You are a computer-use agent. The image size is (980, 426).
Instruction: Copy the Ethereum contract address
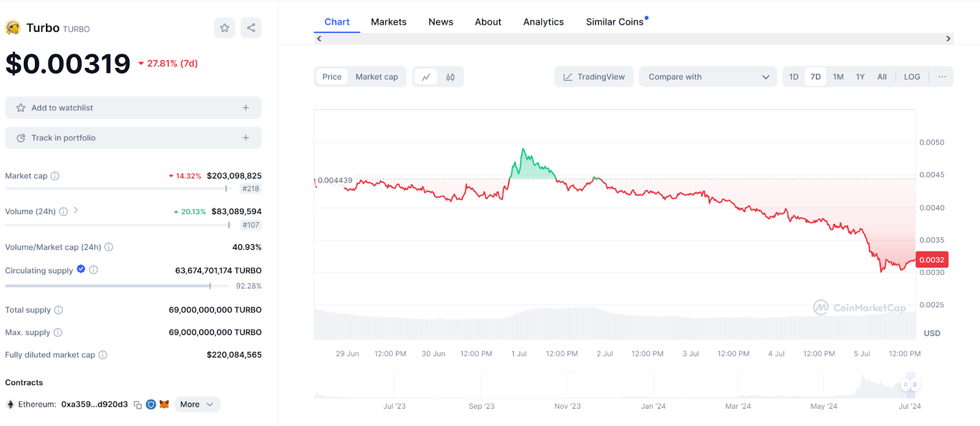[138, 405]
